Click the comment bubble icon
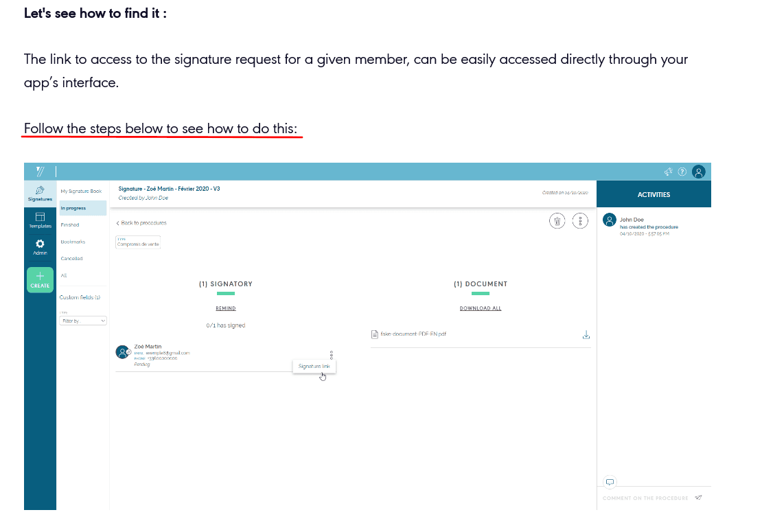The height and width of the screenshot is (532, 762). click(610, 481)
